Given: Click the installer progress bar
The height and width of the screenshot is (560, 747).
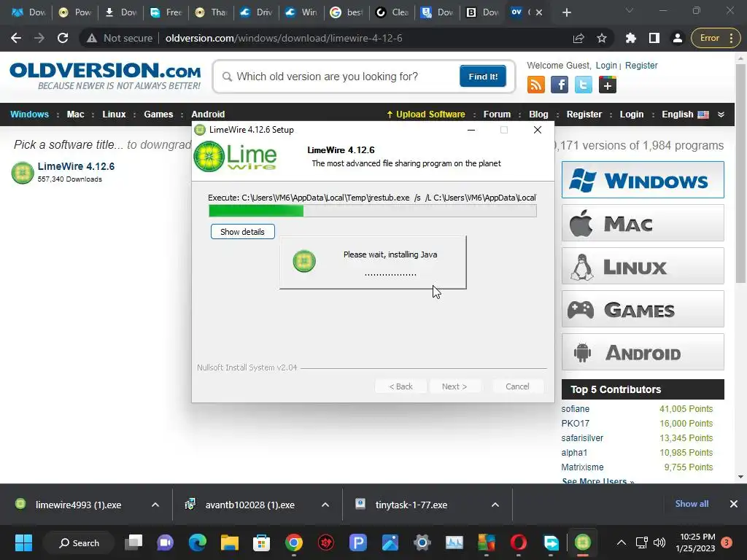Looking at the screenshot, I should coord(373,211).
